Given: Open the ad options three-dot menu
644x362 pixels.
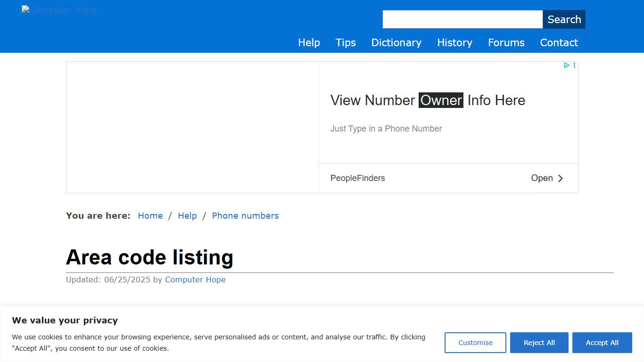Looking at the screenshot, I should click(574, 65).
